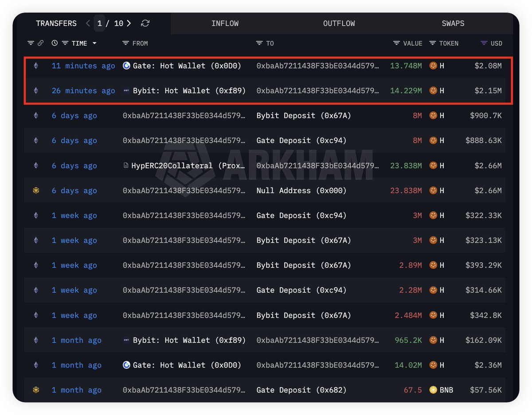Click the BNB token label
532x415 pixels.
tap(446, 390)
